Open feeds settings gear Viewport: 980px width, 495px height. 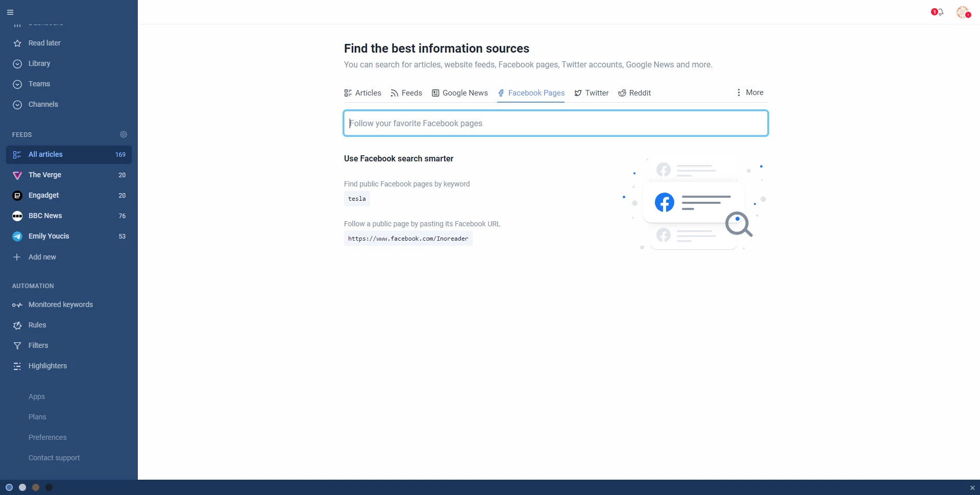pos(124,134)
